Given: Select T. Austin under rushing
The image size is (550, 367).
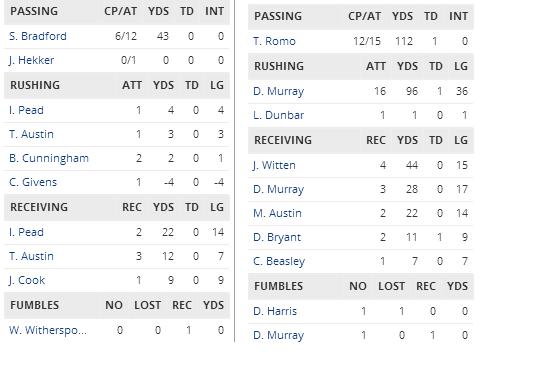Looking at the screenshot, I should point(31,134).
